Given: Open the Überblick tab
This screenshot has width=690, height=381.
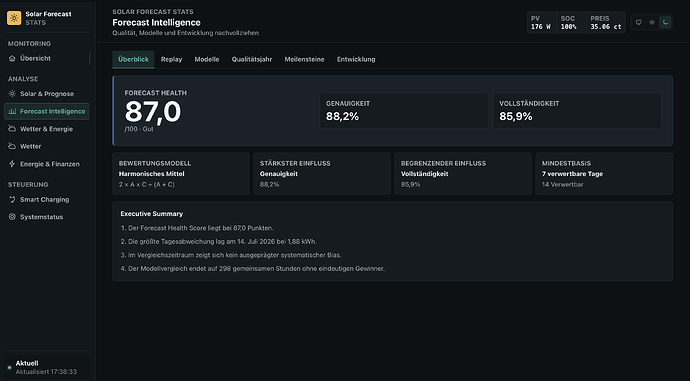Looking at the screenshot, I should 133,59.
